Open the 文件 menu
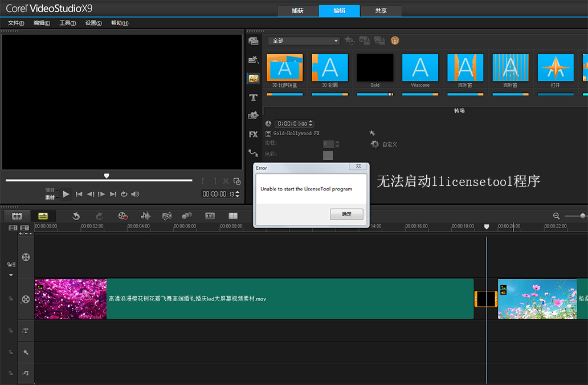This screenshot has width=588, height=385. click(16, 23)
